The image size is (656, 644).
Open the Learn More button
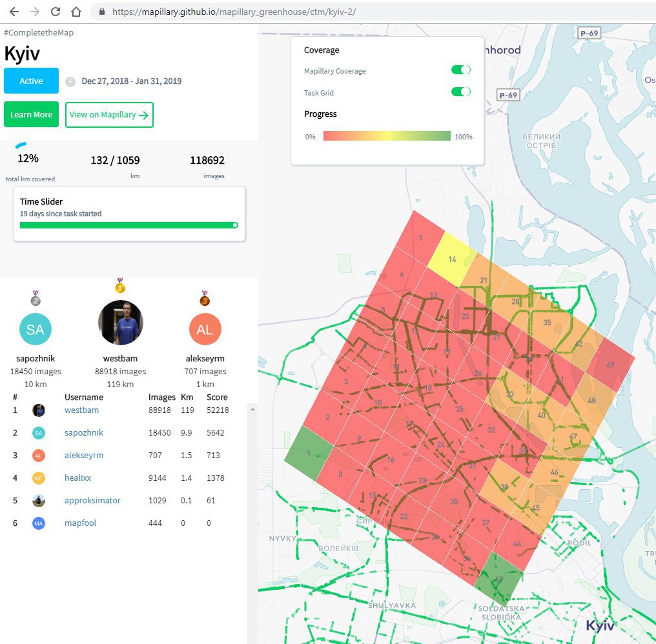click(32, 114)
